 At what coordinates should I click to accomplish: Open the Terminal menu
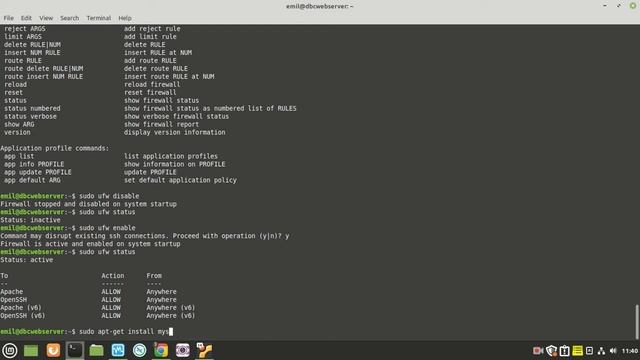point(98,18)
